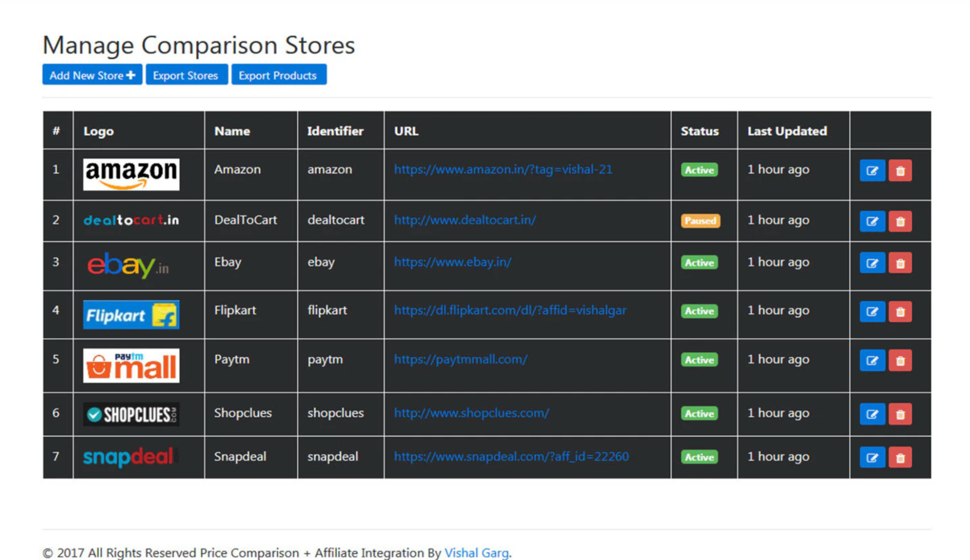
Task: Click Active status badge in Flipkart row
Action: pyautogui.click(x=699, y=311)
